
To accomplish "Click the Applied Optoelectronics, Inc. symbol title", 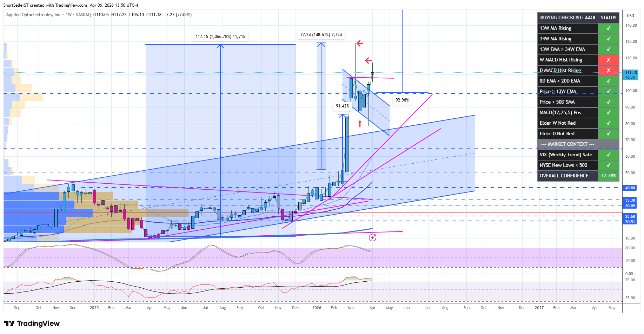I will [34, 15].
